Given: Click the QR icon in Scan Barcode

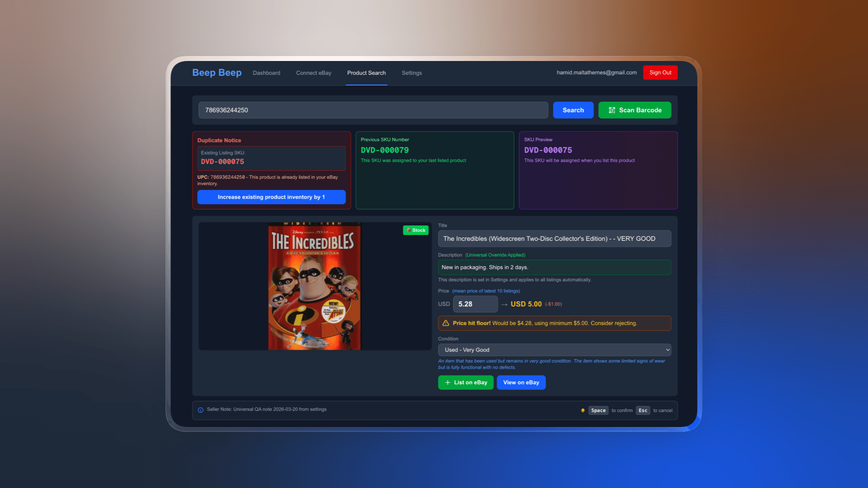Looking at the screenshot, I should [612, 110].
